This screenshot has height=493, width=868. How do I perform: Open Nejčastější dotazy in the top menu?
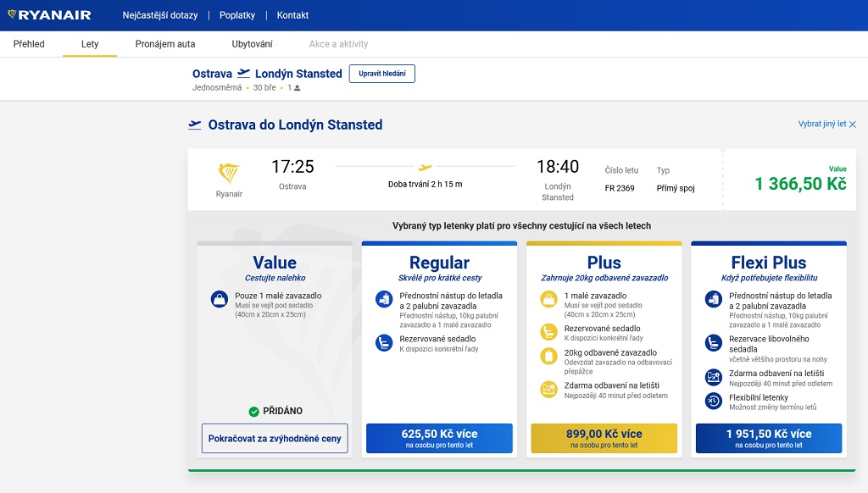(x=160, y=15)
